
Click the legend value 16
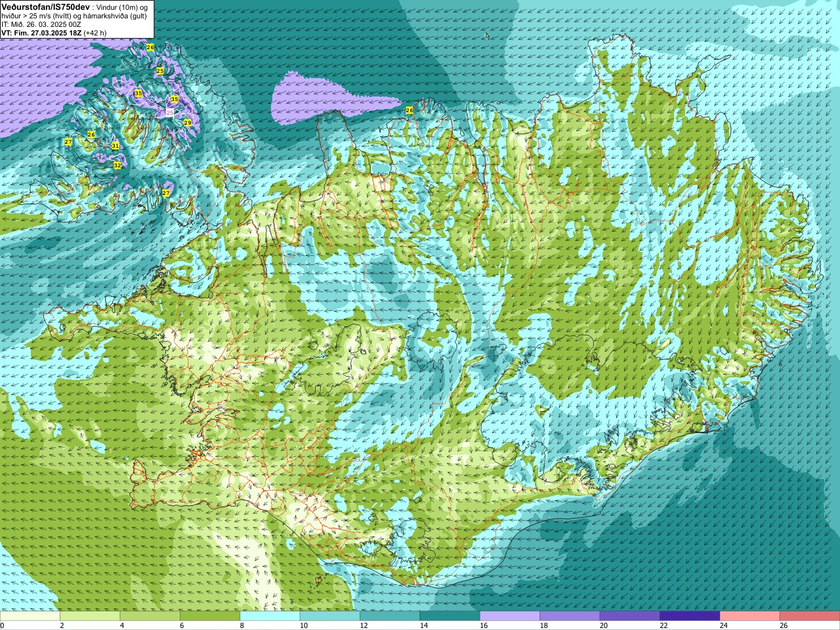pyautogui.click(x=484, y=625)
